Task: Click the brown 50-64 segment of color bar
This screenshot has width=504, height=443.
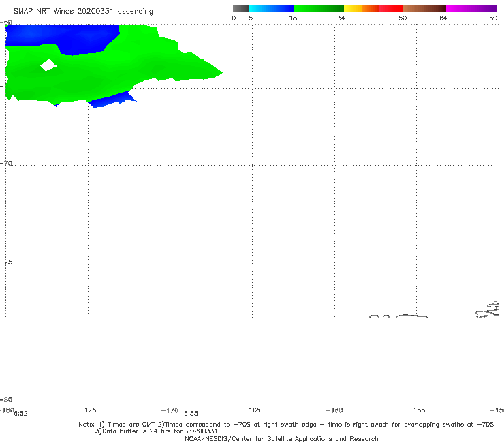Action: click(x=424, y=8)
